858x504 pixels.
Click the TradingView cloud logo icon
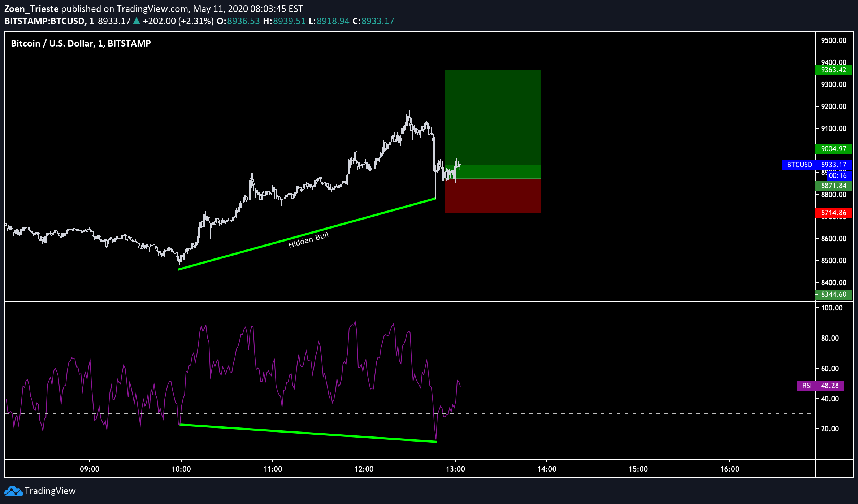point(13,491)
